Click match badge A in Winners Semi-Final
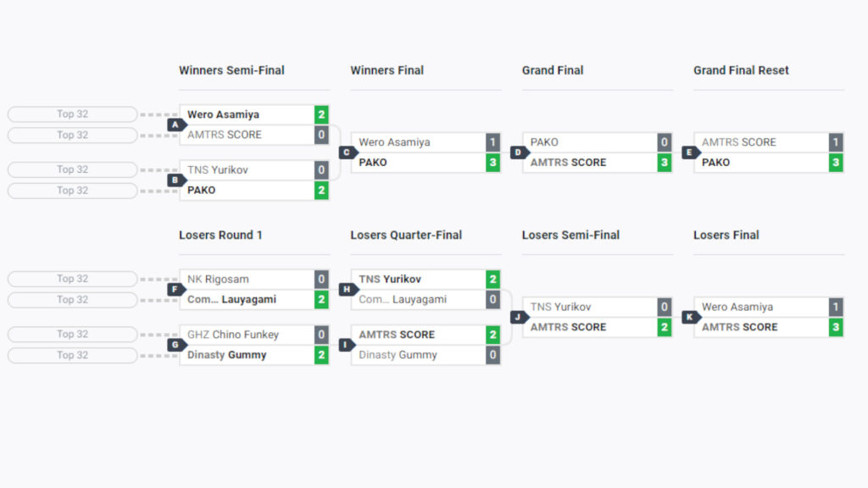The height and width of the screenshot is (488, 868). [x=176, y=125]
